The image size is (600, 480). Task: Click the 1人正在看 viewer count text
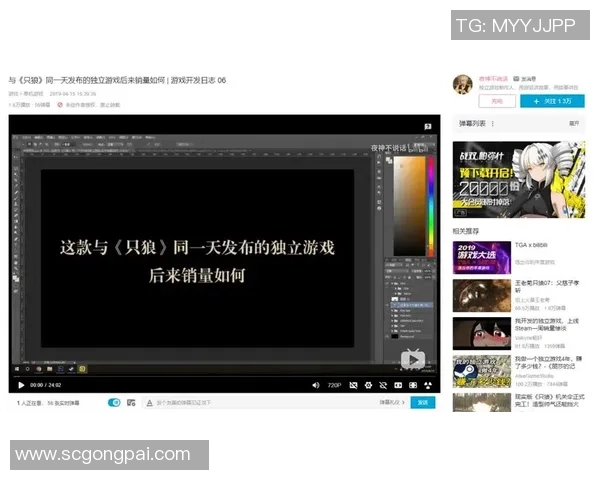[x=30, y=403]
